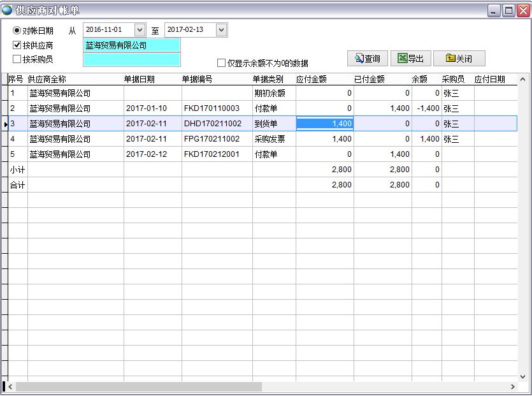Open the end date dropdown showing 2017-02-13

(x=219, y=29)
